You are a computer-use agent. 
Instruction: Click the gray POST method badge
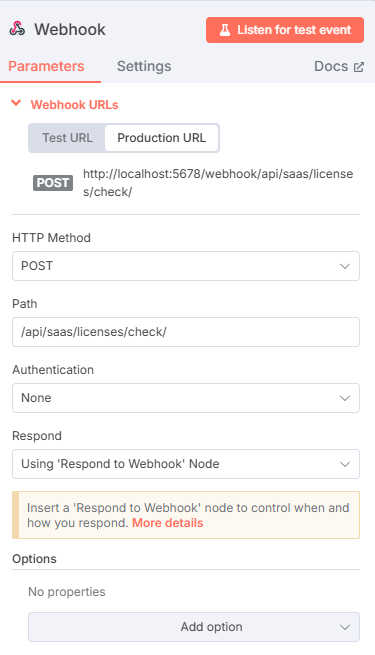point(53,183)
